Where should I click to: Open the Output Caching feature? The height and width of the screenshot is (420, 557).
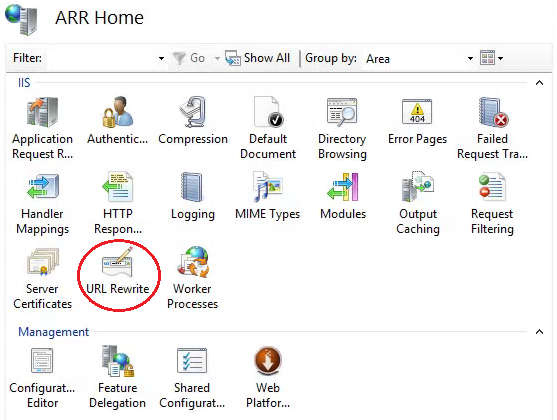417,187
